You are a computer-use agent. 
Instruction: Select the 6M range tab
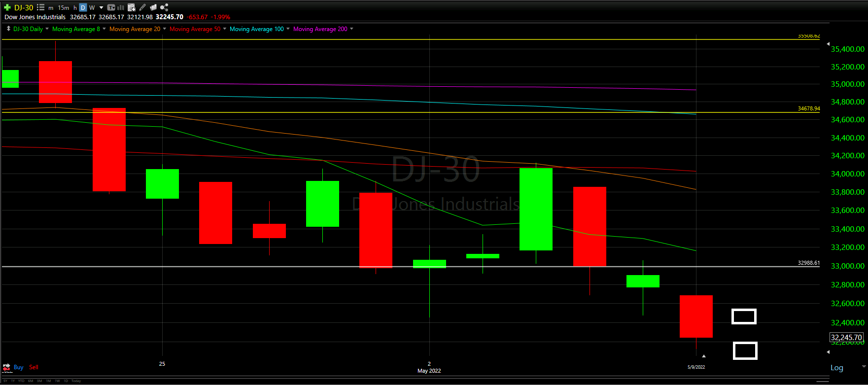pos(31,381)
